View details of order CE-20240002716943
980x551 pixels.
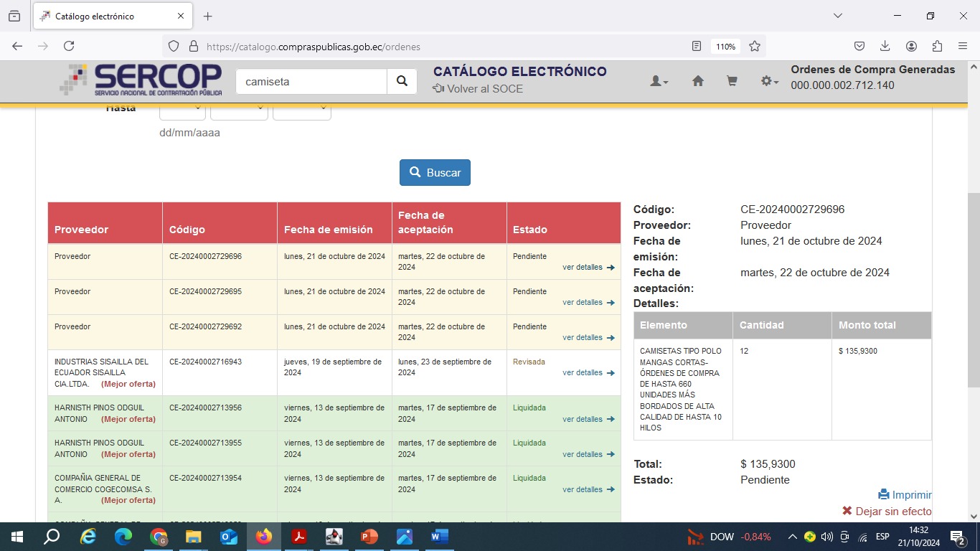click(588, 373)
